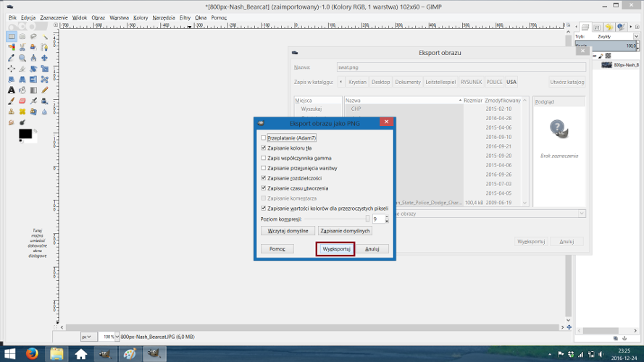The image size is (644, 362).
Task: Open the Filtry menu
Action: tap(185, 17)
